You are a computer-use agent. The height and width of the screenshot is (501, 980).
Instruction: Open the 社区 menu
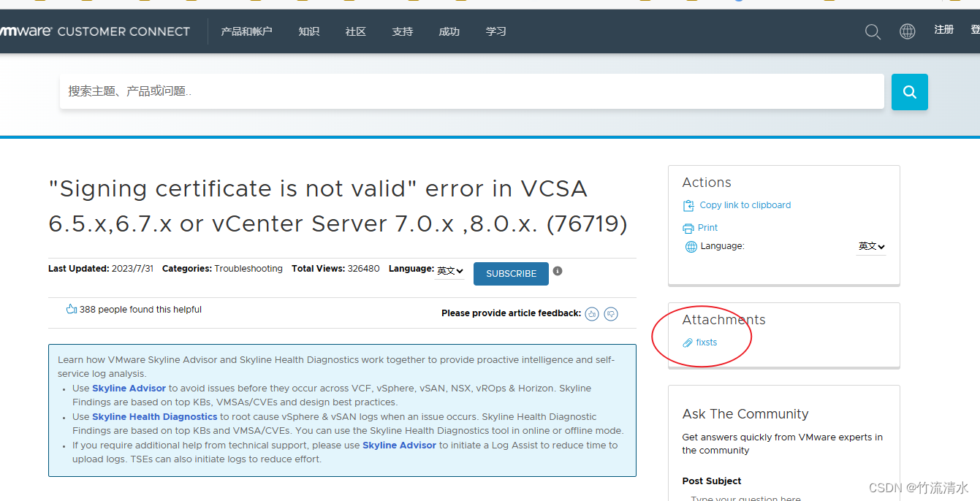[356, 31]
